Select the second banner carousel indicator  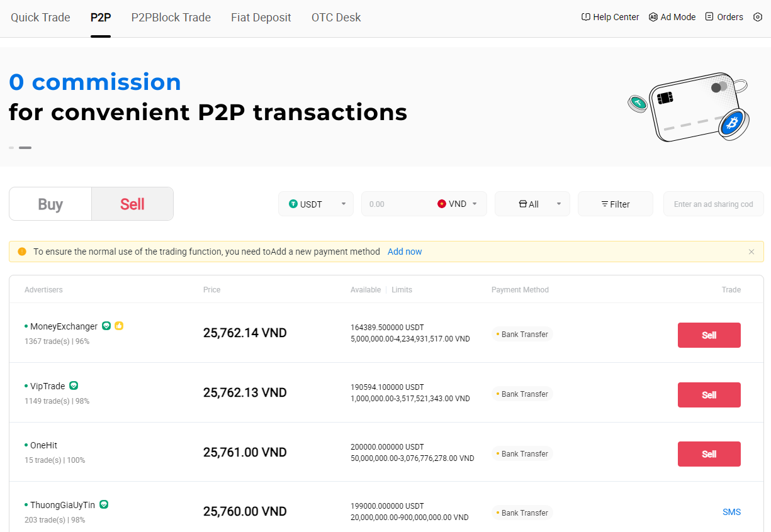point(25,148)
